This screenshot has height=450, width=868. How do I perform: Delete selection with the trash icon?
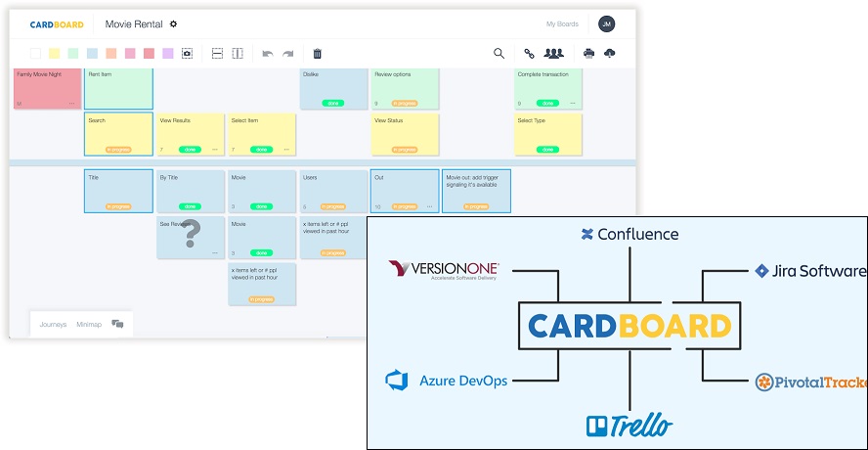(x=317, y=54)
